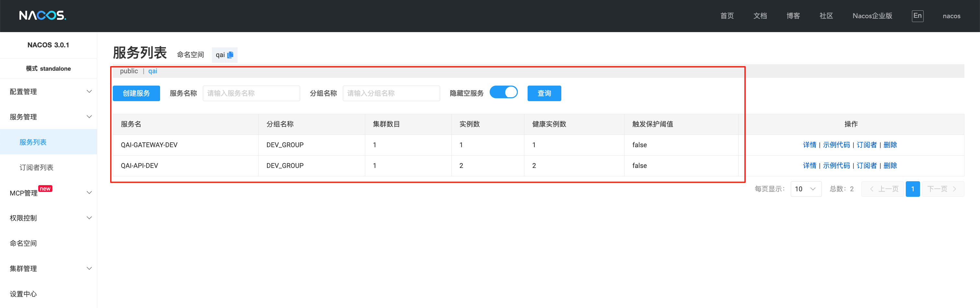The image size is (980, 308).
Task: Expand the 集群管理 menu
Action: click(48, 268)
